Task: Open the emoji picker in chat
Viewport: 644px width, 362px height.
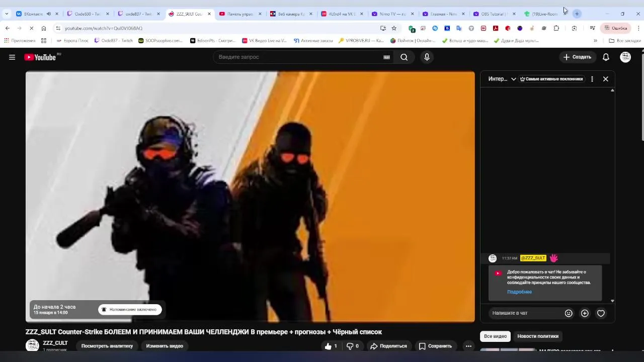Action: (569, 313)
